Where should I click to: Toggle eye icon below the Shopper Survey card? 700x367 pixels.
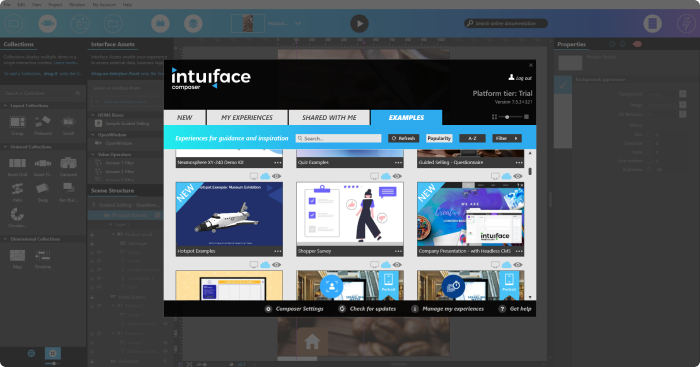pyautogui.click(x=397, y=265)
